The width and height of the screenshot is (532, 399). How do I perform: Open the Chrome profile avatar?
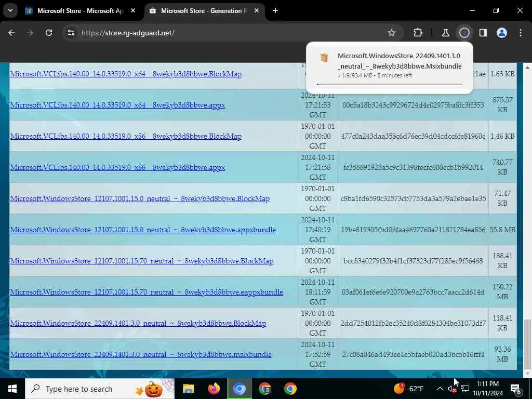(502, 33)
